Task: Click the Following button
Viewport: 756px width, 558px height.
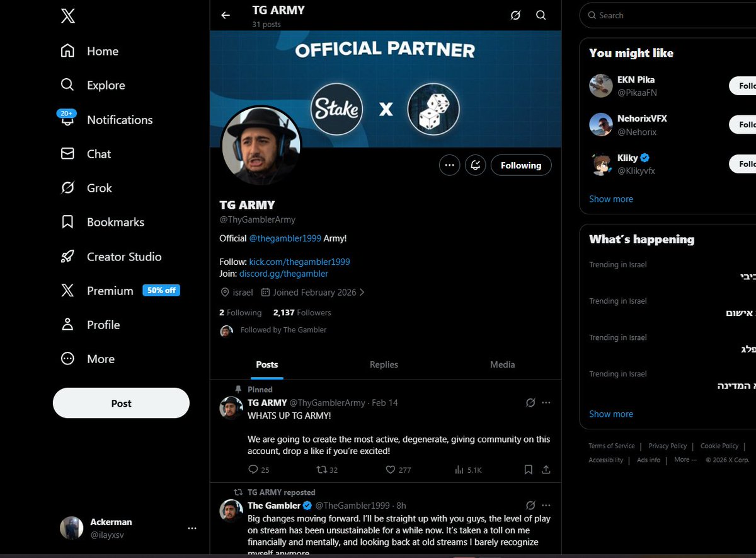Action: click(521, 165)
